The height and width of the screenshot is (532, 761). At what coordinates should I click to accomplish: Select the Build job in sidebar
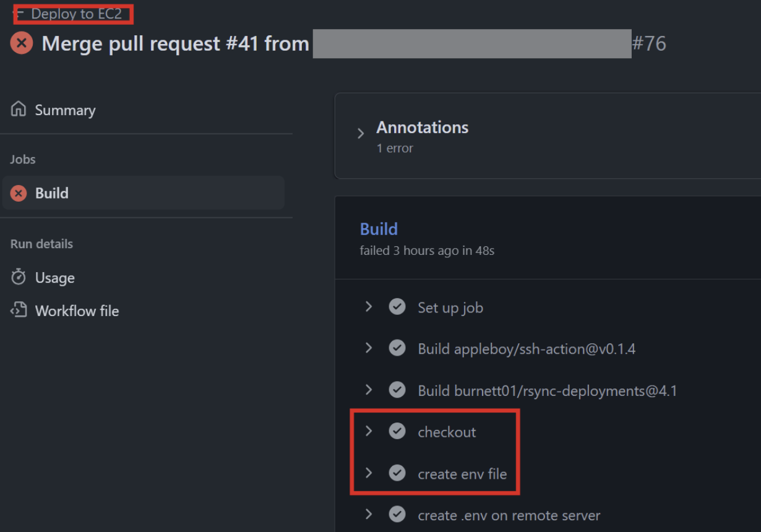[x=52, y=193]
